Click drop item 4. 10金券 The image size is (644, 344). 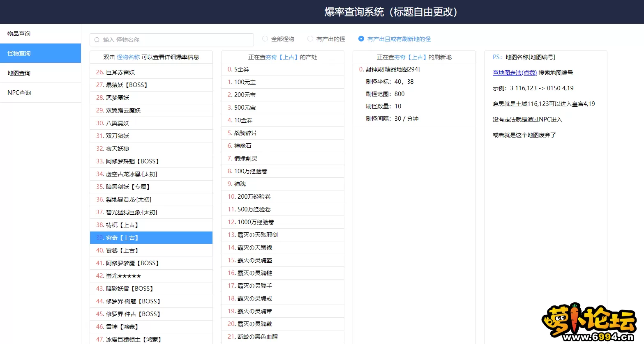pyautogui.click(x=283, y=120)
